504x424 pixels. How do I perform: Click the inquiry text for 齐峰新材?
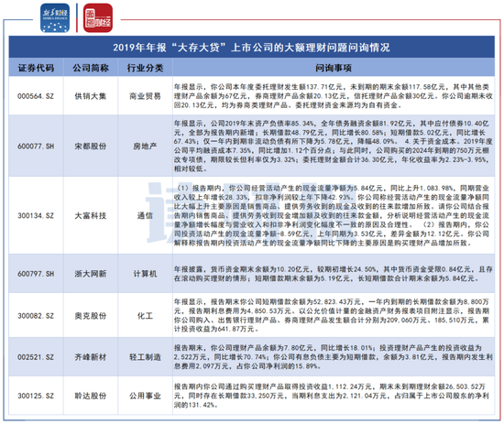[x=334, y=357]
